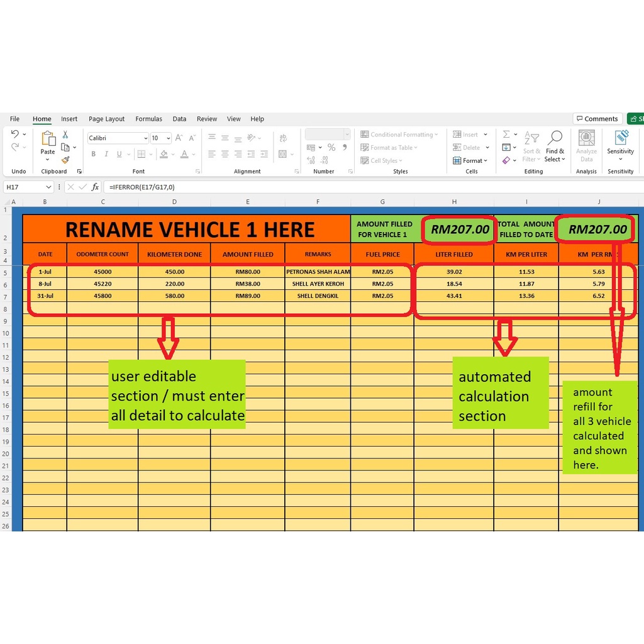
Task: Cut selection using the scissors icon
Action: [x=65, y=135]
